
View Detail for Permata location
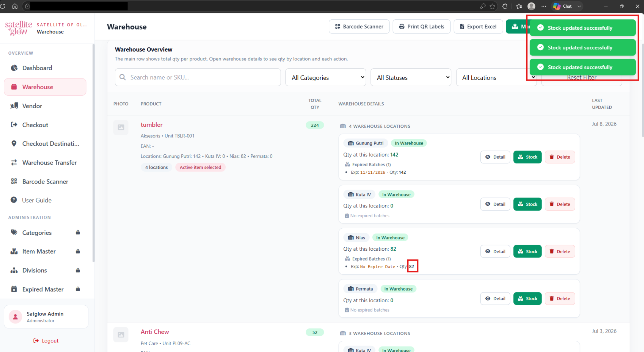[x=495, y=299]
